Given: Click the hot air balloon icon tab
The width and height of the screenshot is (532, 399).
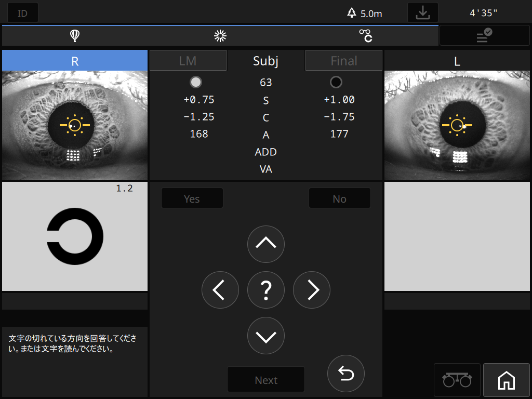Looking at the screenshot, I should point(75,36).
